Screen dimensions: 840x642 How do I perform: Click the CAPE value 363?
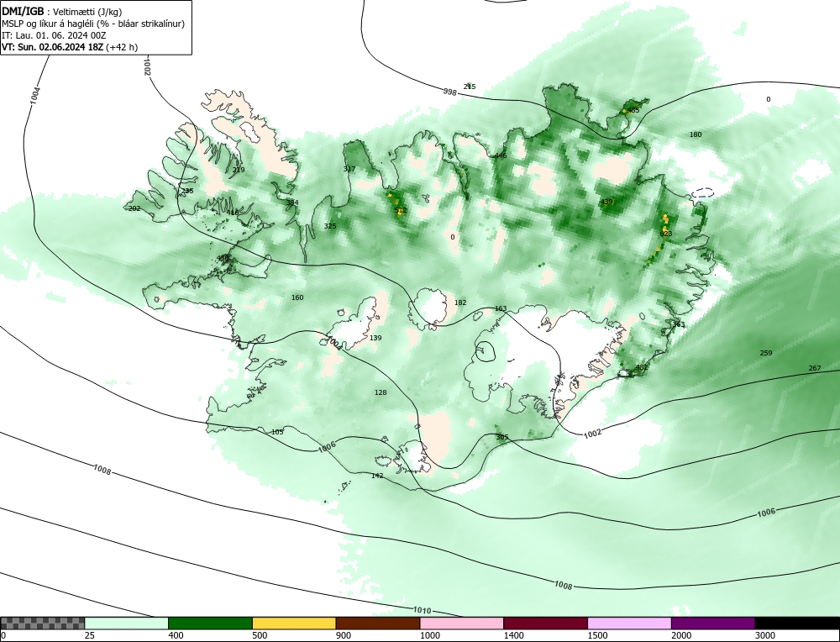point(679,324)
